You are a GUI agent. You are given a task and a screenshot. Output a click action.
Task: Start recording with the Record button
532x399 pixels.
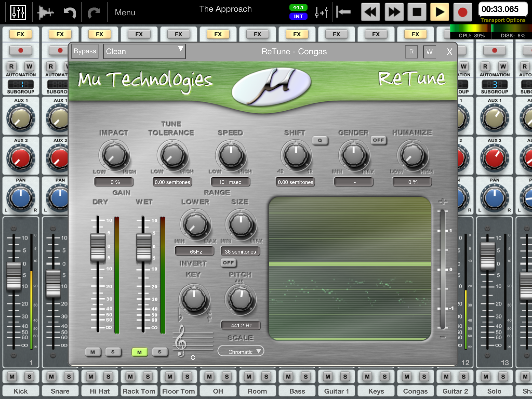[463, 12]
